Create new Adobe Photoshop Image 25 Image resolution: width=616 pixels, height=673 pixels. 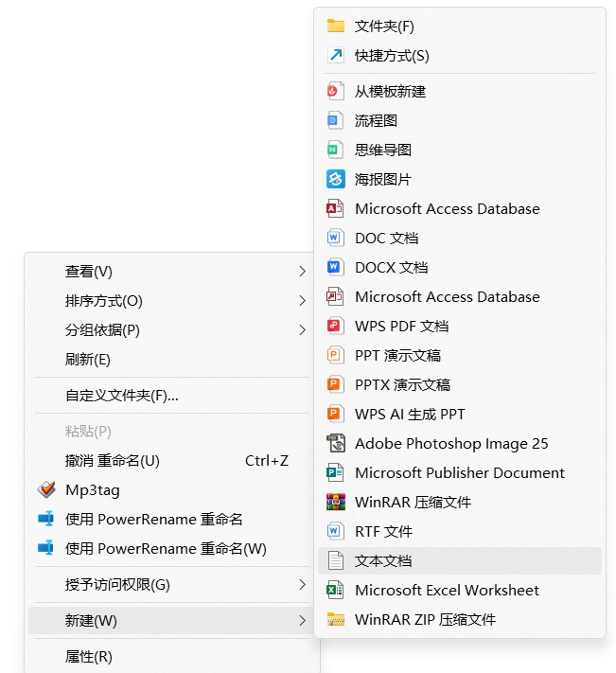click(x=460, y=443)
